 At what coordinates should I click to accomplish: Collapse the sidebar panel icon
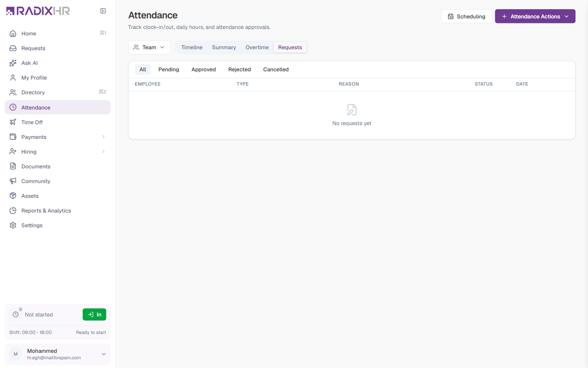[103, 11]
